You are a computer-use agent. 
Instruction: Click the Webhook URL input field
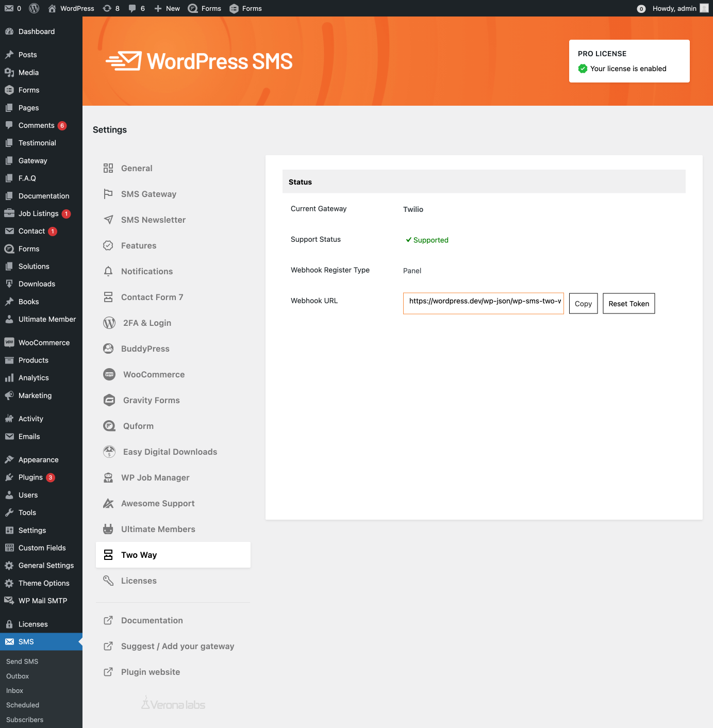point(484,303)
